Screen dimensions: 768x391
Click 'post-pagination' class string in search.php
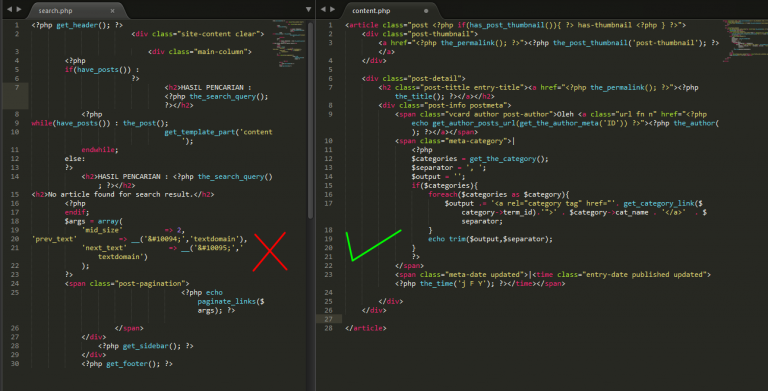[151, 283]
